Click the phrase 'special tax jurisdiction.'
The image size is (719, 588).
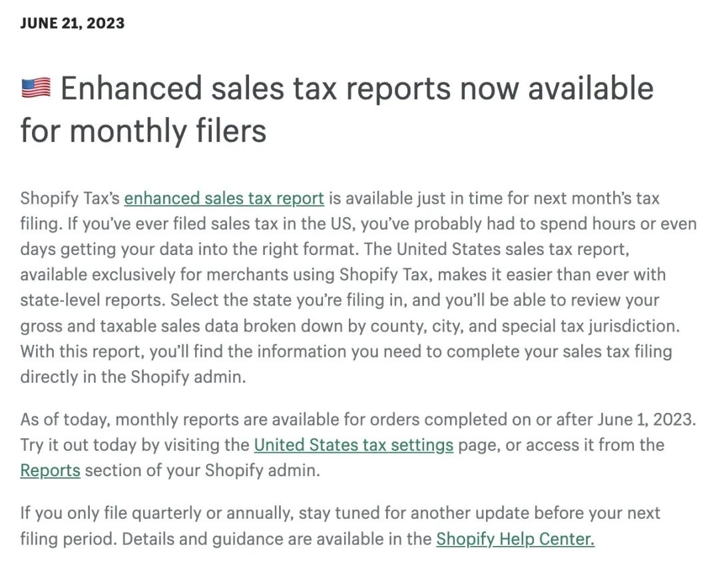(591, 326)
